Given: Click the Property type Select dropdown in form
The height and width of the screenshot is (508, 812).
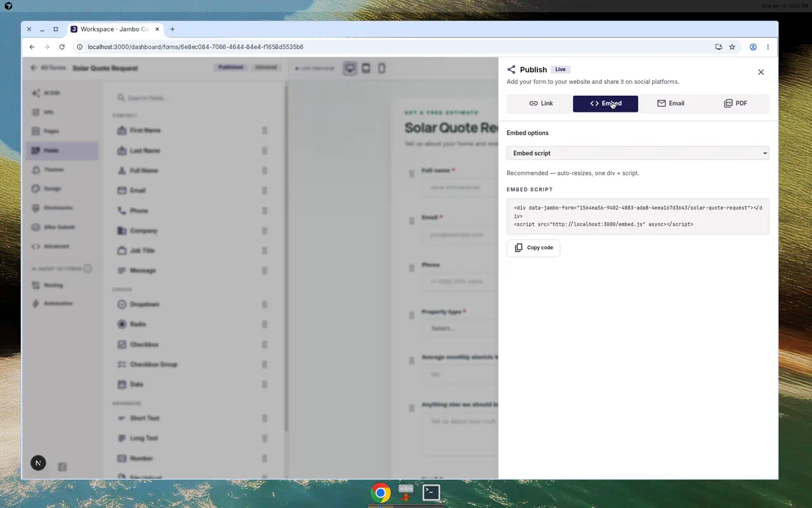Looking at the screenshot, I should tap(460, 328).
